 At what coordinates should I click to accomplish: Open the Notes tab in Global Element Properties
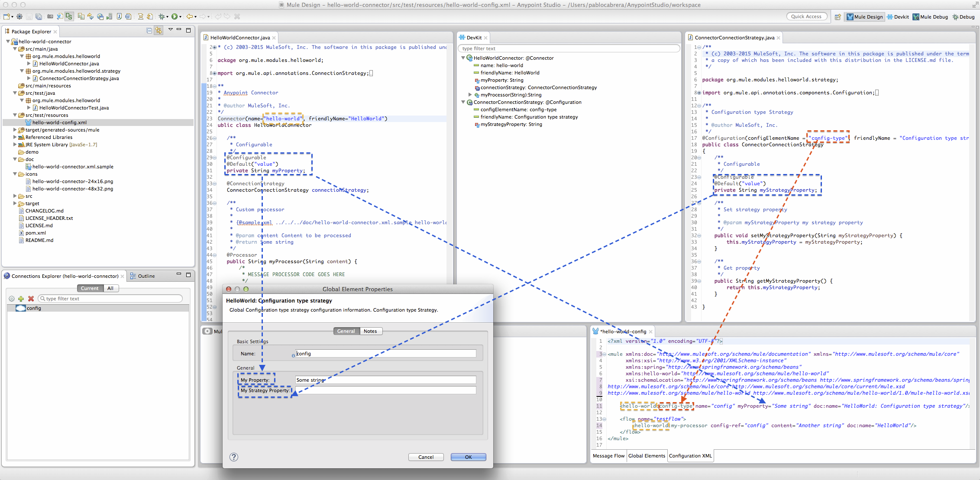370,331
